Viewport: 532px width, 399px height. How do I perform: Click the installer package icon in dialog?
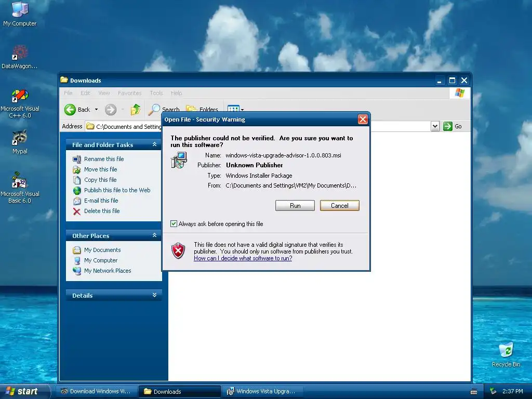pos(179,160)
